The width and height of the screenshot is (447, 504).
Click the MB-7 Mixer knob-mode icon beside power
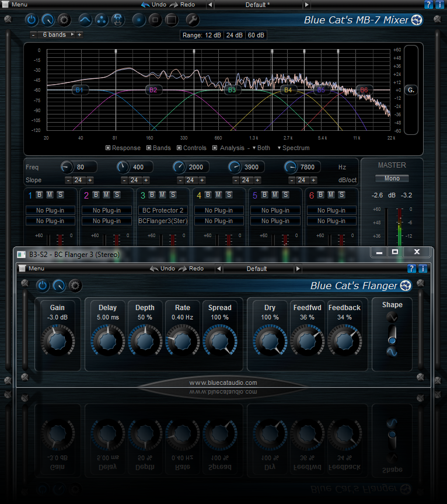48,20
